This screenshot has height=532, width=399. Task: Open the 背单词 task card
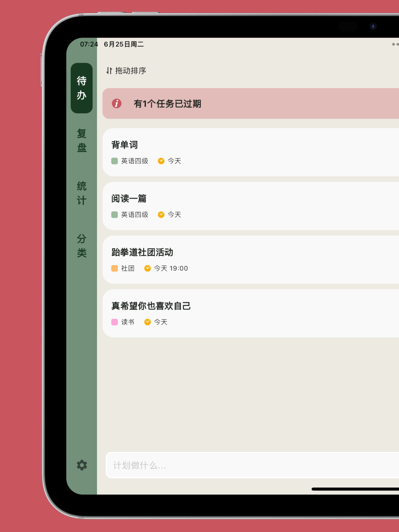pos(251,152)
